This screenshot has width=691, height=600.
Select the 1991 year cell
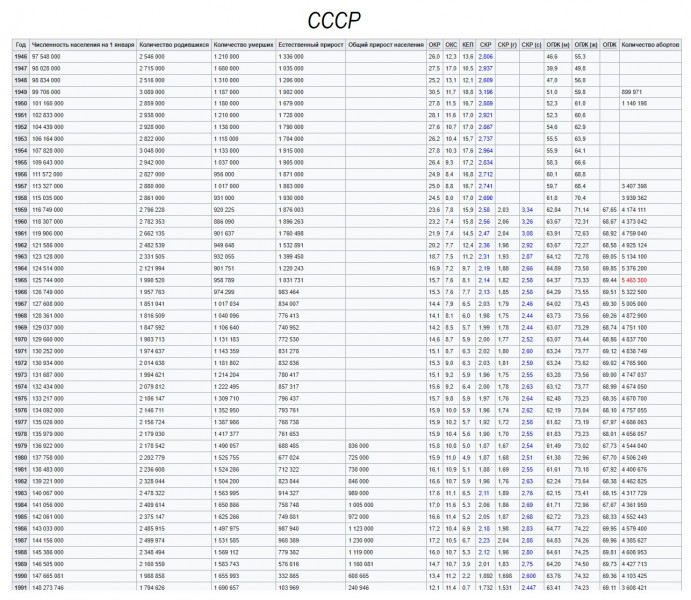[21, 588]
